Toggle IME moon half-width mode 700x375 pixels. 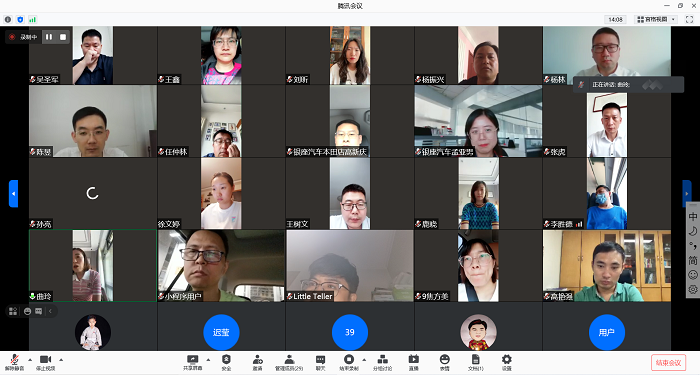pos(693,231)
